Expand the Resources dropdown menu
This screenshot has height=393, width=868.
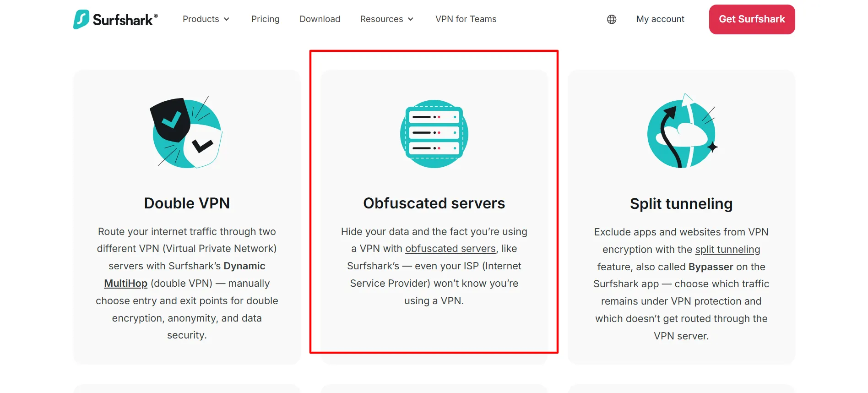click(387, 19)
